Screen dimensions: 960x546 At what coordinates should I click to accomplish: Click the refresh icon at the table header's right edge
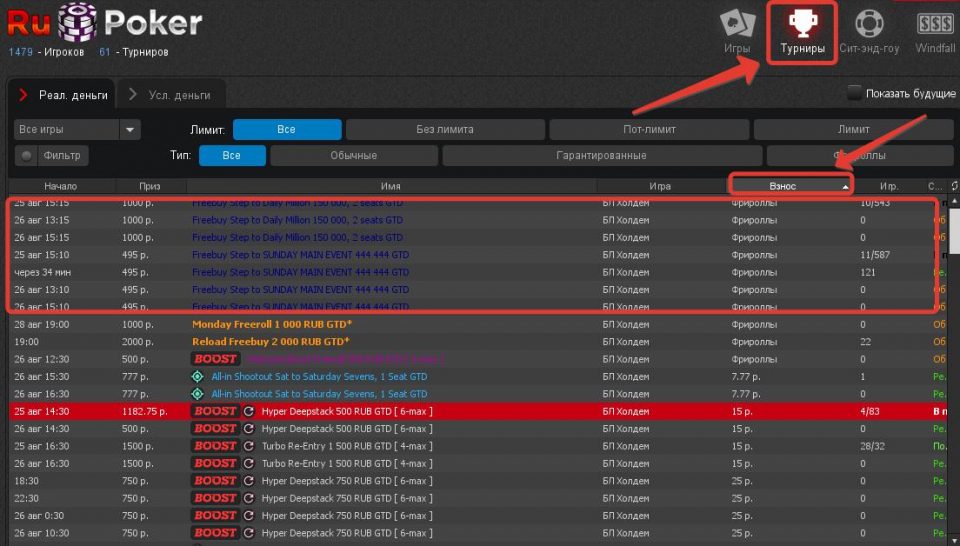click(x=954, y=186)
